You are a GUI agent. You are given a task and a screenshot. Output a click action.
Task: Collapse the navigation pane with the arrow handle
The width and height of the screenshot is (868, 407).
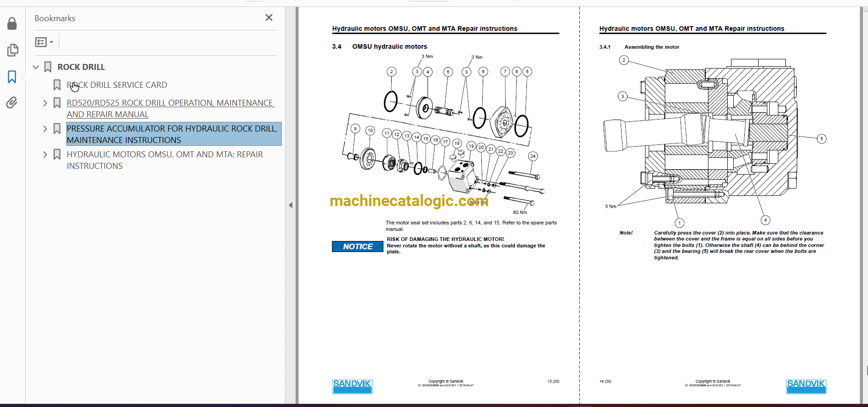pos(291,205)
